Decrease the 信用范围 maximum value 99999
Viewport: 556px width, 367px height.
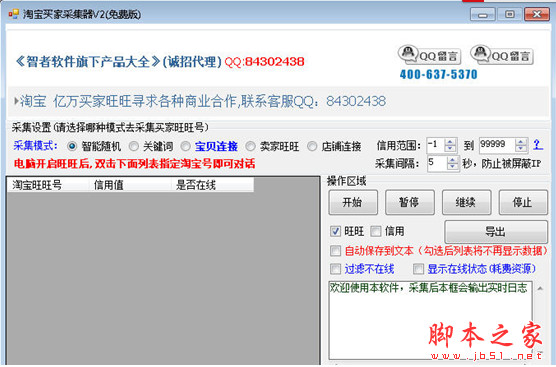(521, 149)
